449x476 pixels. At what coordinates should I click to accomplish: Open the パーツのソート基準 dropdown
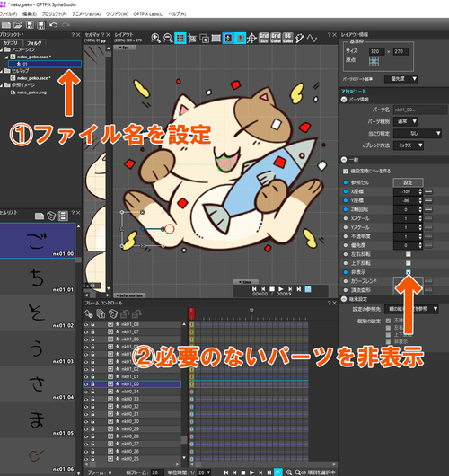[x=401, y=79]
